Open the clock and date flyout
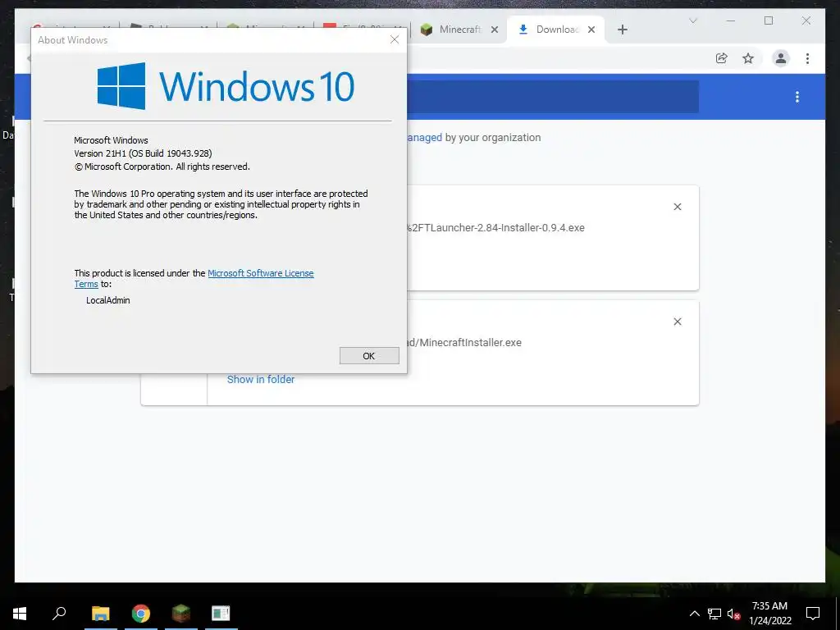Image resolution: width=840 pixels, height=630 pixels. point(769,614)
